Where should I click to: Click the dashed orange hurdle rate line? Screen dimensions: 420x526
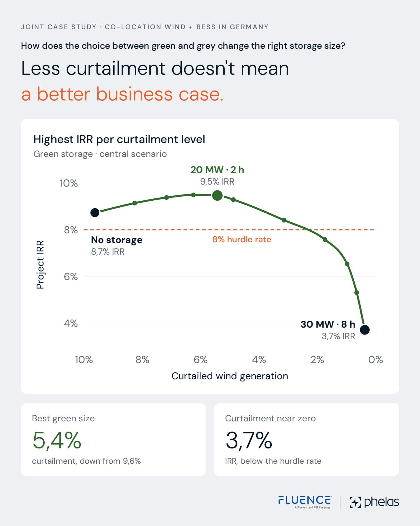click(x=229, y=230)
